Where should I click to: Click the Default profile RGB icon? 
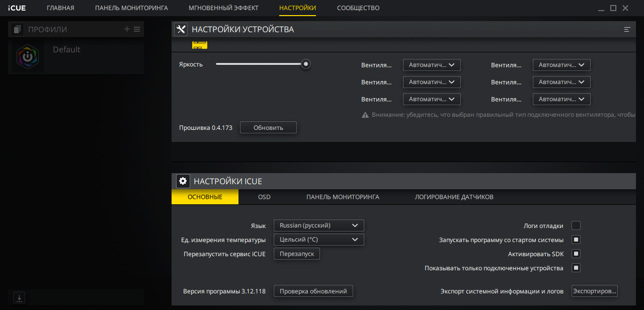point(28,57)
